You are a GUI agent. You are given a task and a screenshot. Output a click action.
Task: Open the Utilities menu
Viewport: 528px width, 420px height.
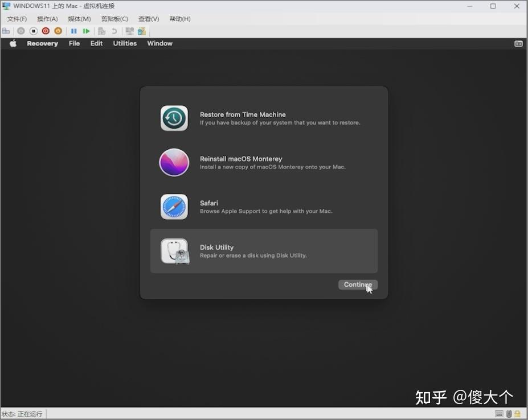[125, 43]
